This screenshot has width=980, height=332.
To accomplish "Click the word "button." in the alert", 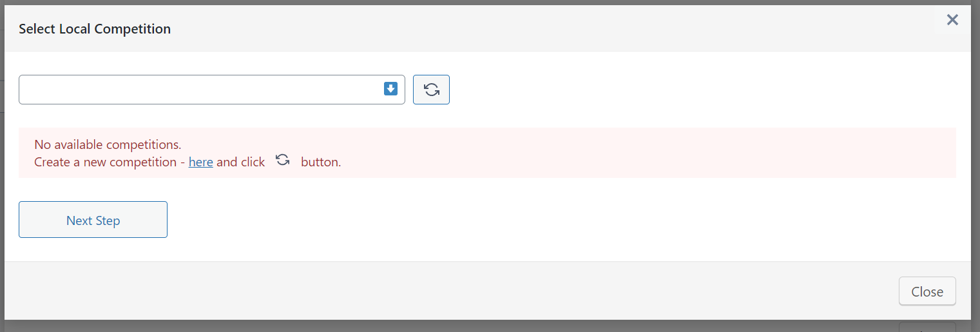I will pos(321,162).
